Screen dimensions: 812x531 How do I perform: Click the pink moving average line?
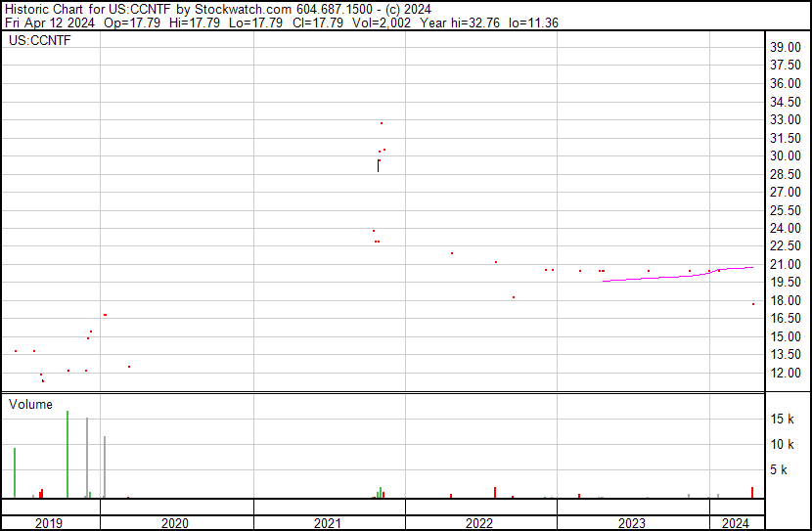pyautogui.click(x=678, y=276)
